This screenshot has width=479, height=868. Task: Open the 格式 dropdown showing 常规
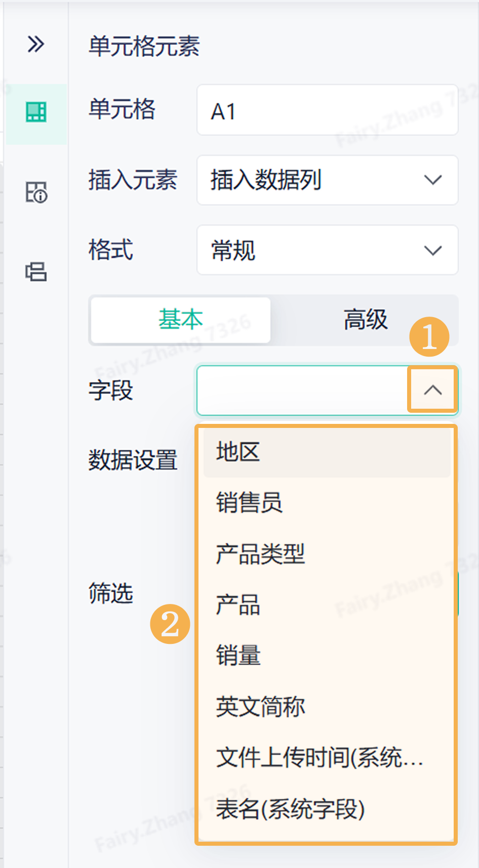click(327, 250)
